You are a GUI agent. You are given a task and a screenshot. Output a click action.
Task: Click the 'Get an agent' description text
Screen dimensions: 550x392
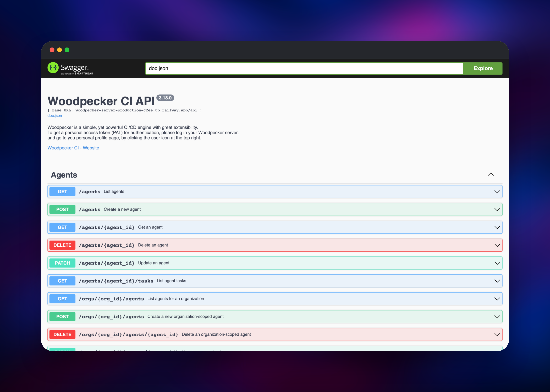[150, 227]
